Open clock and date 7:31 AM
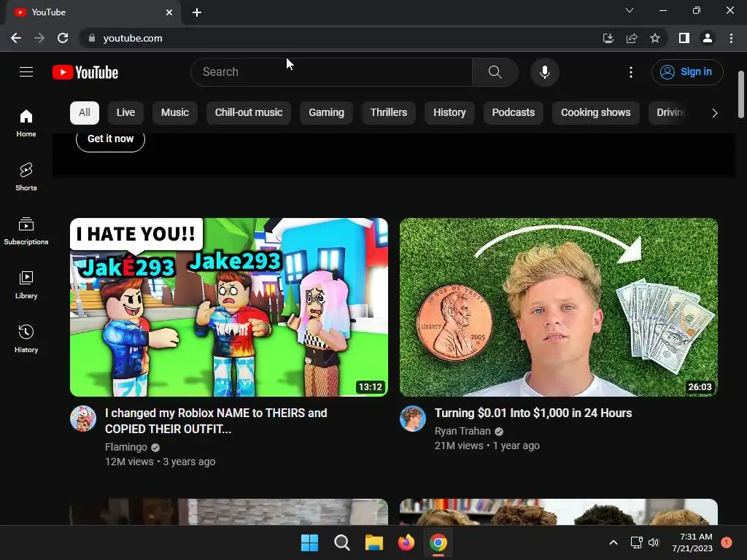 pos(692,542)
